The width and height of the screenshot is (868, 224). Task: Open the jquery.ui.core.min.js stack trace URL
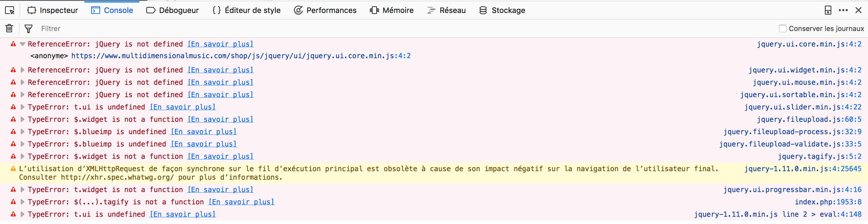click(x=240, y=56)
